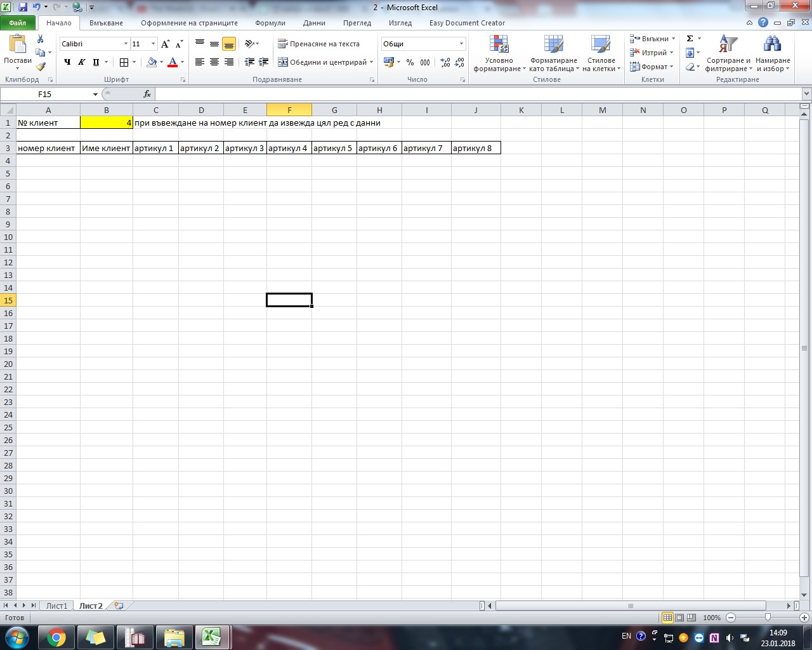Switch to Формули ribbon tab
Viewport: 812px width, 650px height.
coord(270,23)
